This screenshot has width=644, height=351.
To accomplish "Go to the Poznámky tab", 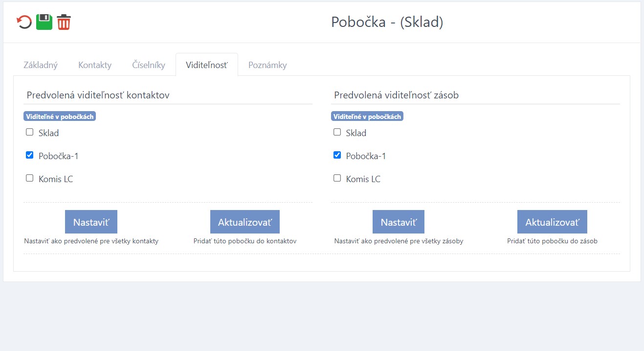I will [267, 65].
